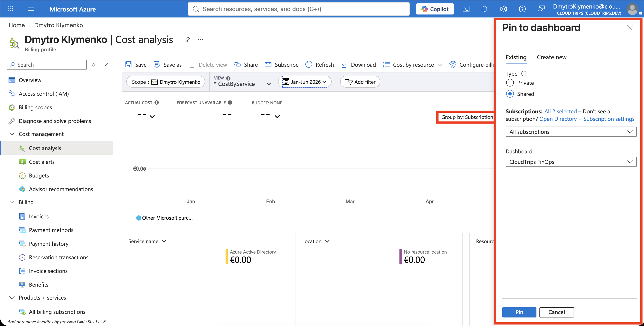Click the Pin button
Viewport: 644px width, 326px height.
point(519,312)
